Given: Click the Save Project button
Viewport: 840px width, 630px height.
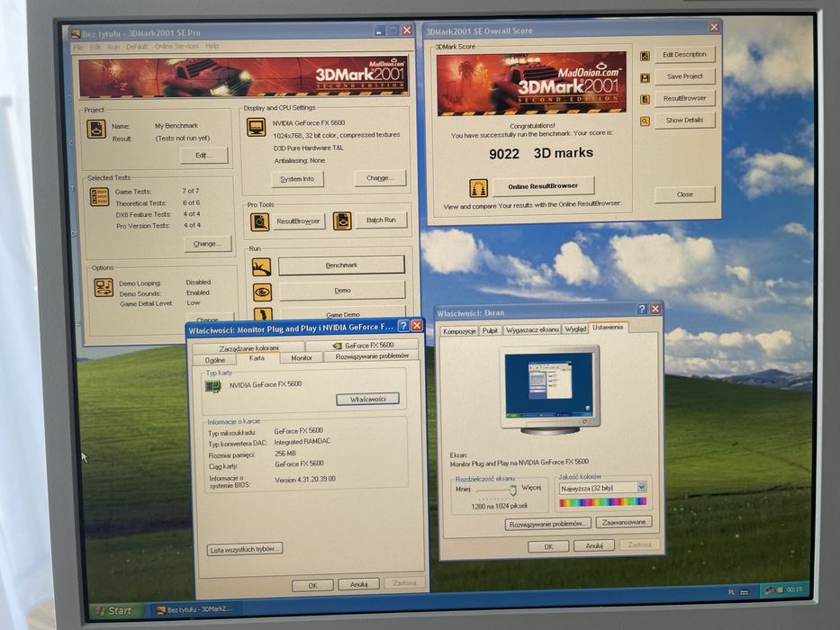Looking at the screenshot, I should pyautogui.click(x=684, y=76).
